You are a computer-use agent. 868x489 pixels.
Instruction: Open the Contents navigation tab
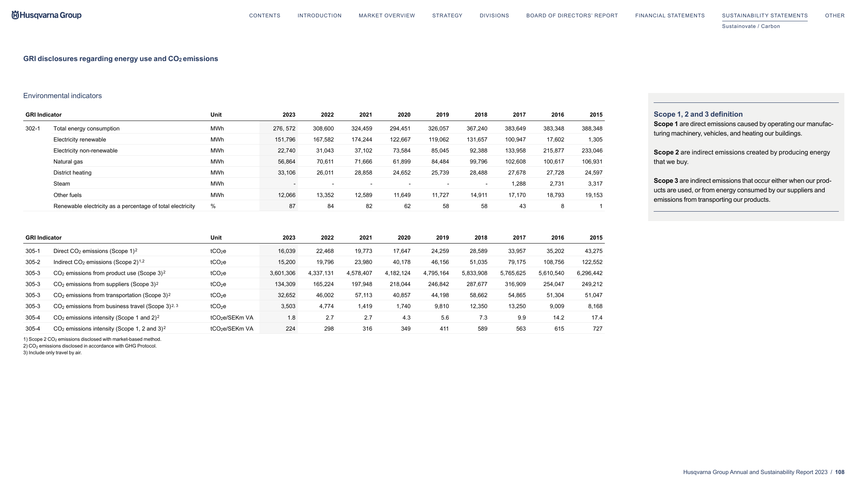pos(265,16)
